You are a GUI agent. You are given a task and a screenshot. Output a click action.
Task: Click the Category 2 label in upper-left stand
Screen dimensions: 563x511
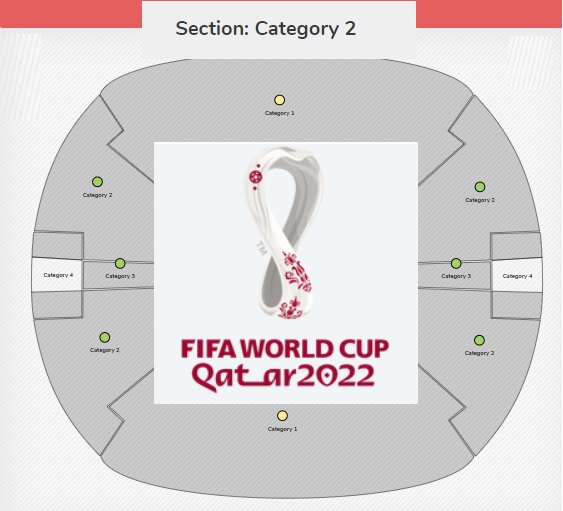(97, 195)
